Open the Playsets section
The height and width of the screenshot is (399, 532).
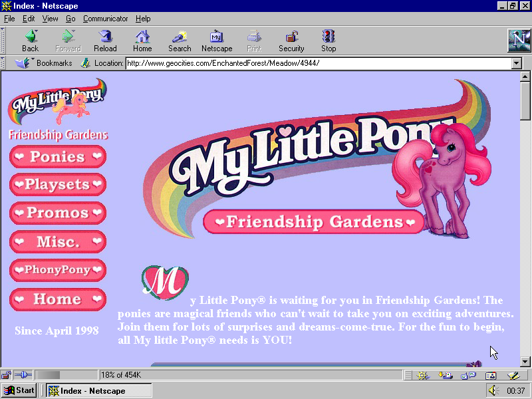point(58,184)
